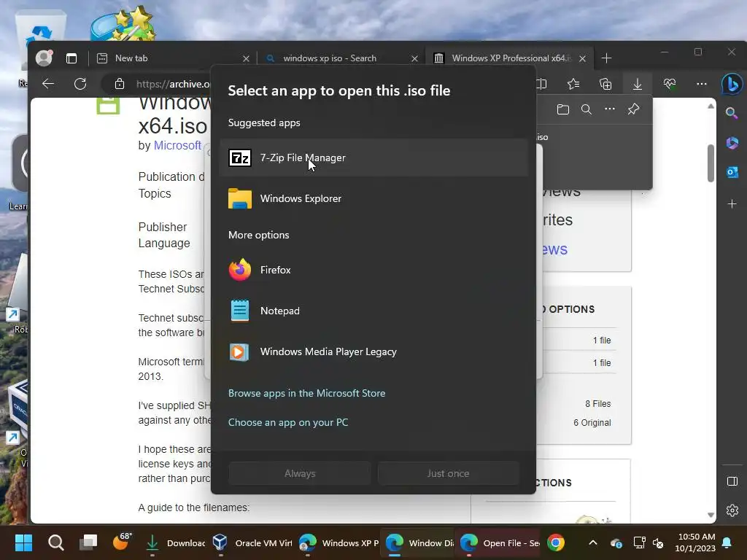Select the Notepad app icon

coord(239,311)
